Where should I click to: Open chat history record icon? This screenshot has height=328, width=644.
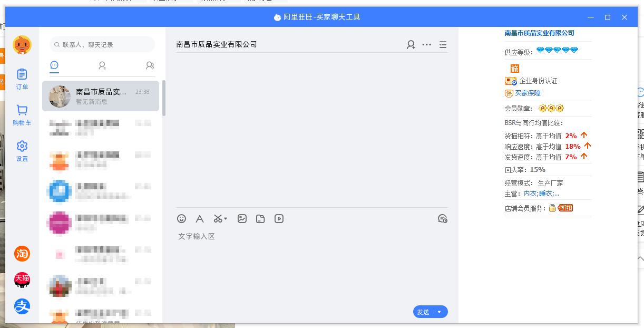[x=443, y=218]
